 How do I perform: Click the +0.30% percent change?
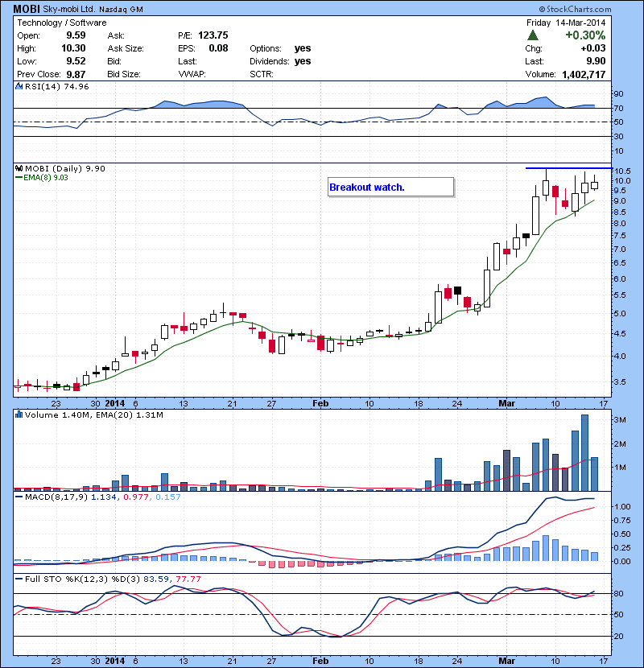coord(585,35)
